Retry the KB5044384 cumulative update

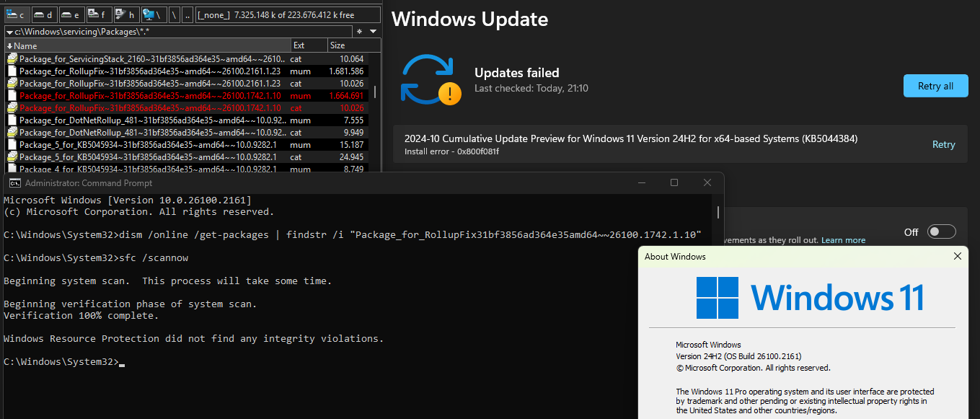click(x=943, y=144)
